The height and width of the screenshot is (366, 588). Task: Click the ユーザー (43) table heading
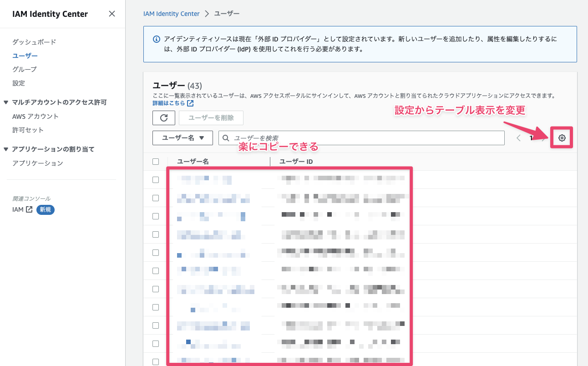pyautogui.click(x=177, y=86)
